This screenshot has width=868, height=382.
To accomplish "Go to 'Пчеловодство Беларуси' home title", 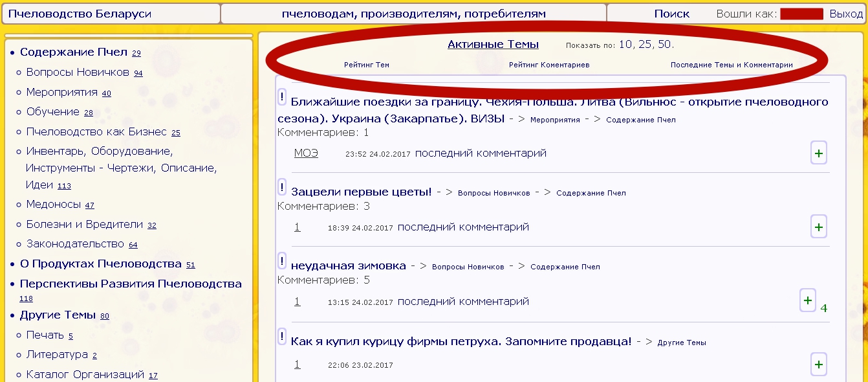I will 80,14.
